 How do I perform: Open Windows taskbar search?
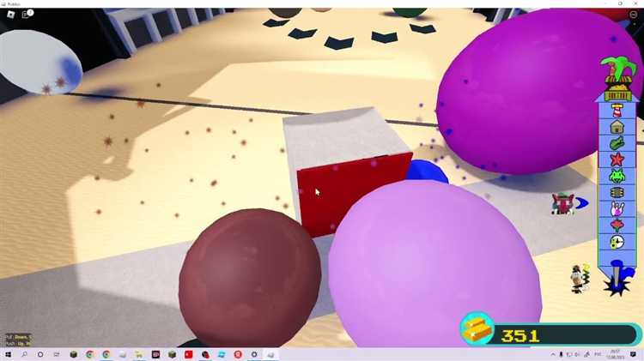click(x=24, y=354)
